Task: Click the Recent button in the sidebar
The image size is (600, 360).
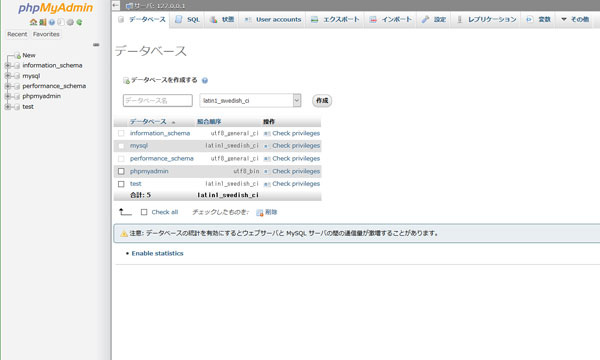Action: [17, 34]
